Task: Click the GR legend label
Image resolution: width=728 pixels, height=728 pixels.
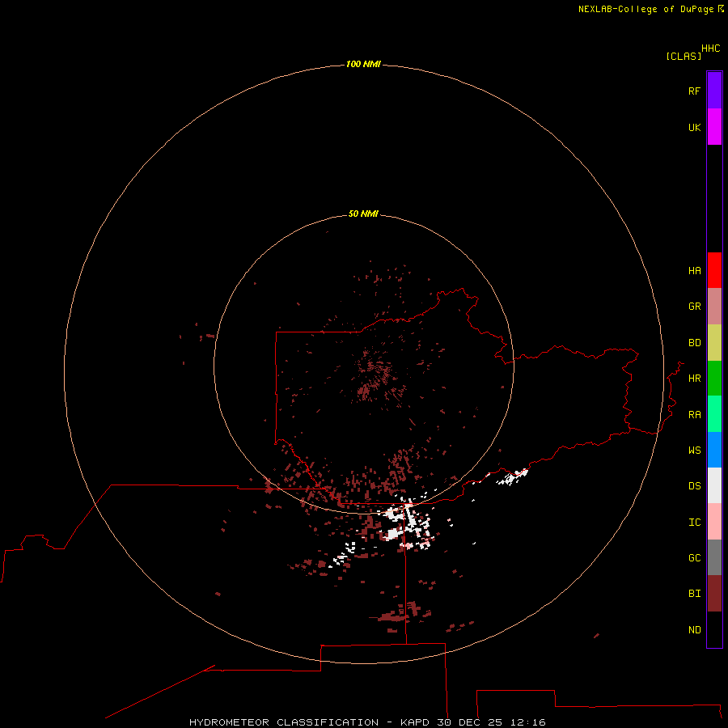Action: 695,307
